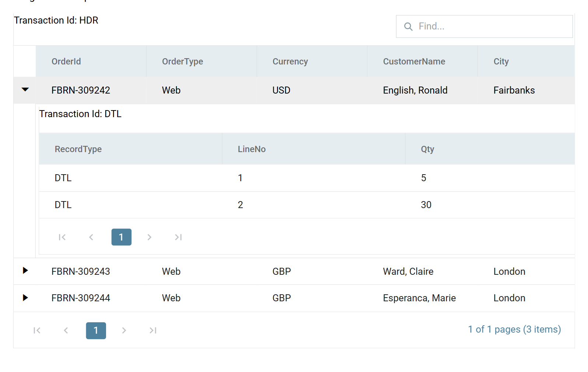Expand the FBRN-309243 order row
Screen dimensions: 588x372
pyautogui.click(x=25, y=271)
